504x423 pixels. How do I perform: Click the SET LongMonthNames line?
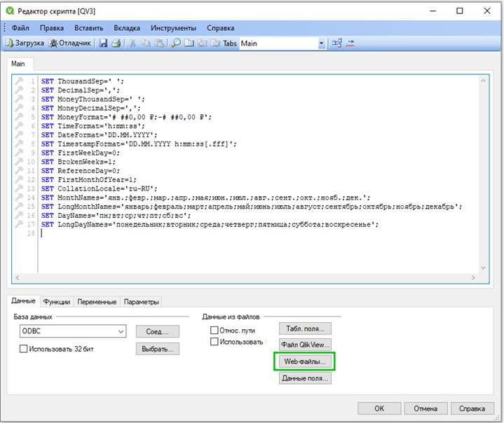tap(252, 207)
